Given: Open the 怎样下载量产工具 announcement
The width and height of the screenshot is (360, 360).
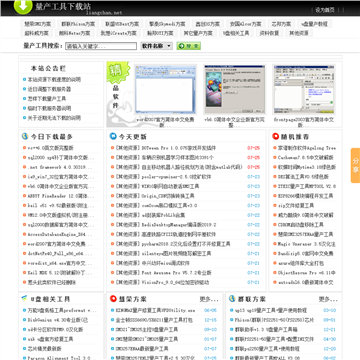Looking at the screenshot, I should 47,99.
